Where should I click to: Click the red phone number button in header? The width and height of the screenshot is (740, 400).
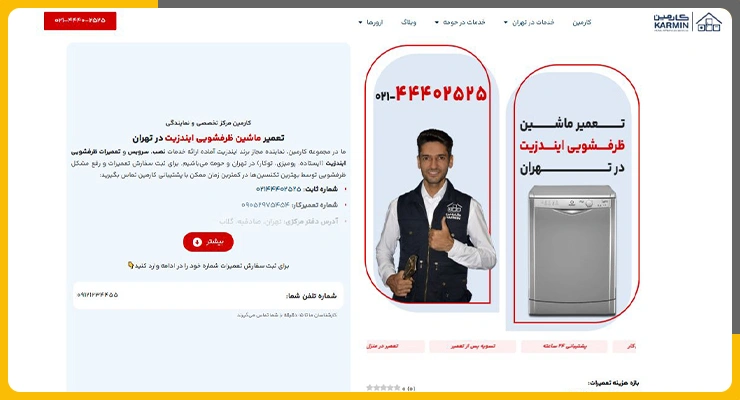(x=80, y=21)
